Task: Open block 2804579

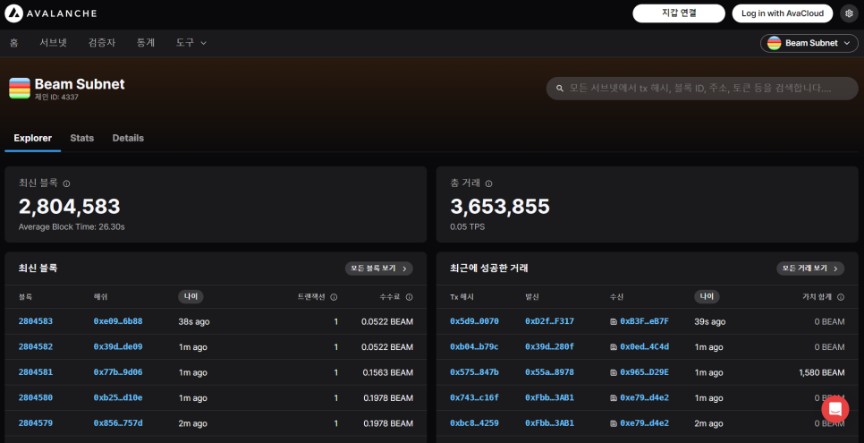Action: point(36,423)
